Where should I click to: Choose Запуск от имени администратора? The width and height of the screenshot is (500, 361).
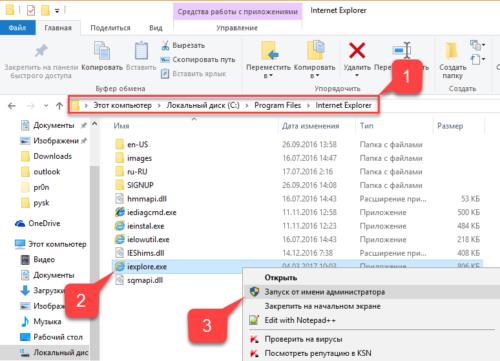325,292
